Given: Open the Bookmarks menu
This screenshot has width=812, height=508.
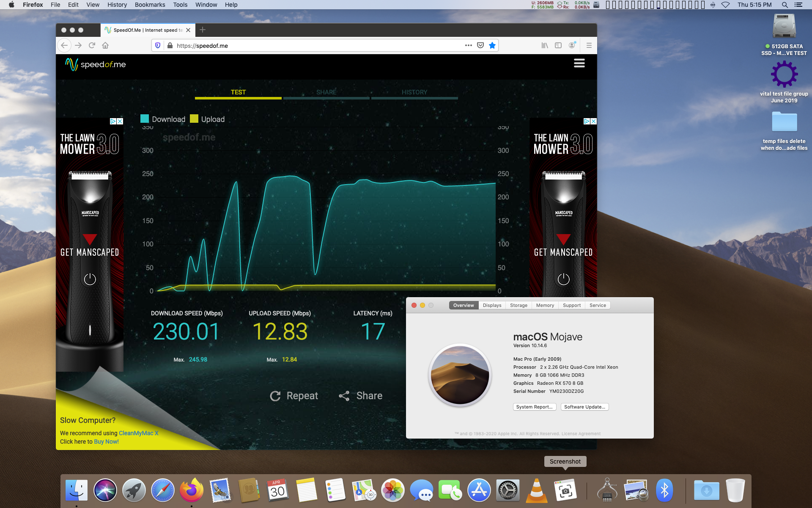Looking at the screenshot, I should [150, 5].
